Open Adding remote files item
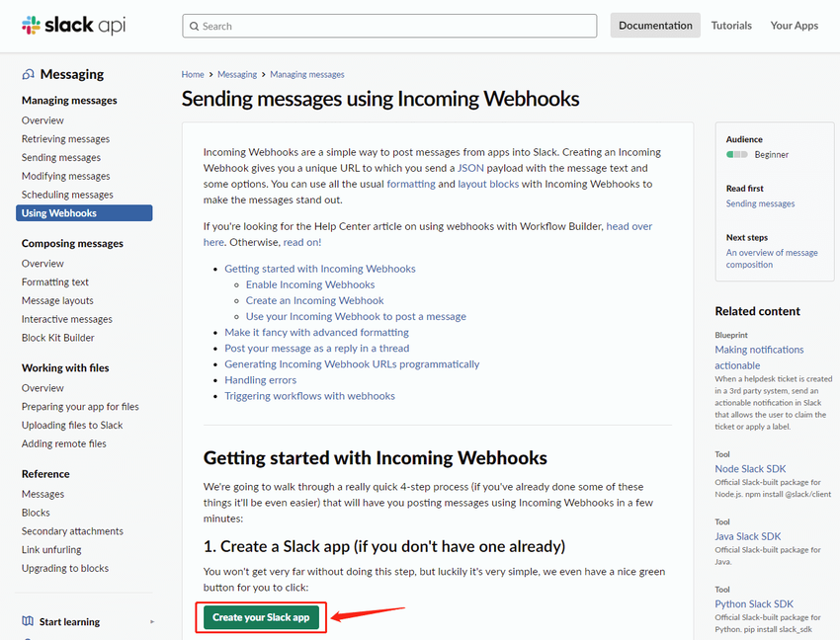Screen dimensions: 840x640 (x=64, y=444)
